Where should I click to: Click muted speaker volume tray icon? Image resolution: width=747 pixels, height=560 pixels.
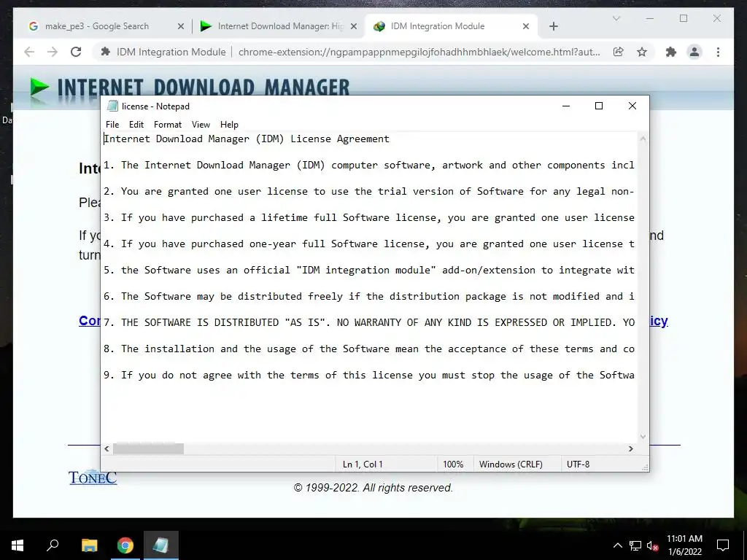point(653,545)
